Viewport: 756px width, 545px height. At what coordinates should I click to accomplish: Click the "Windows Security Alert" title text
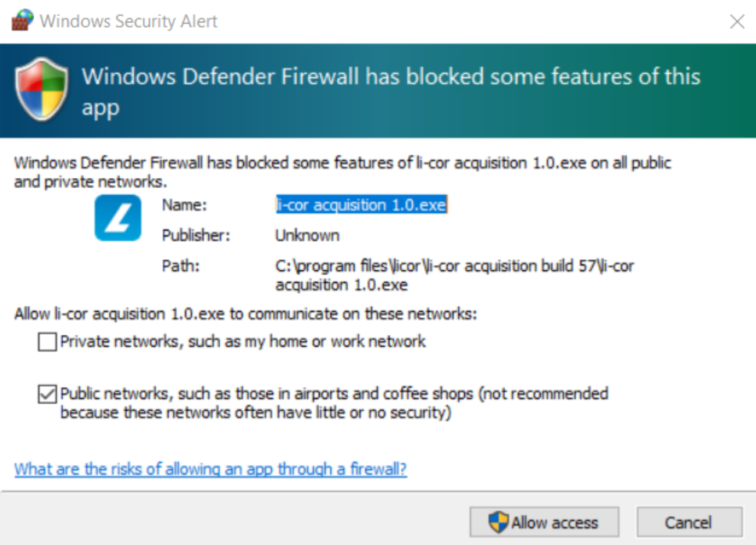129,21
